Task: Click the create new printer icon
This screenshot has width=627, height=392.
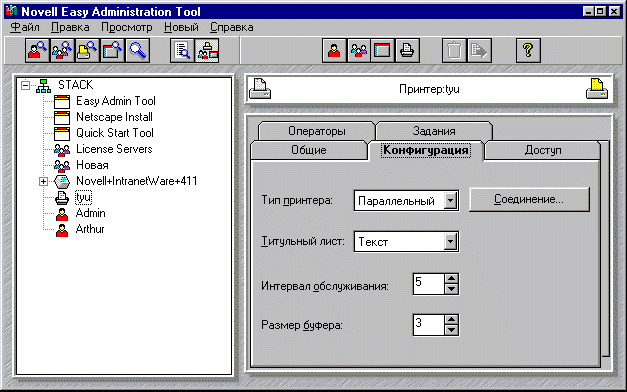Action: coord(407,50)
